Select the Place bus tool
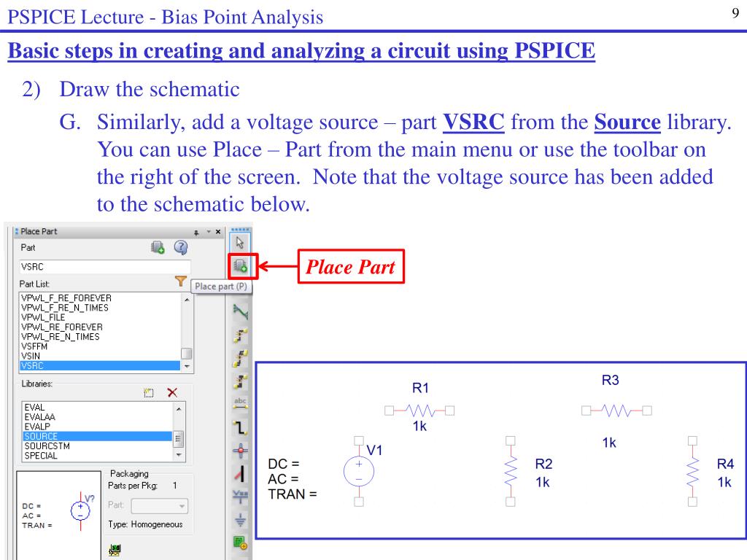Screen dimensions: 747x560 pyautogui.click(x=241, y=427)
